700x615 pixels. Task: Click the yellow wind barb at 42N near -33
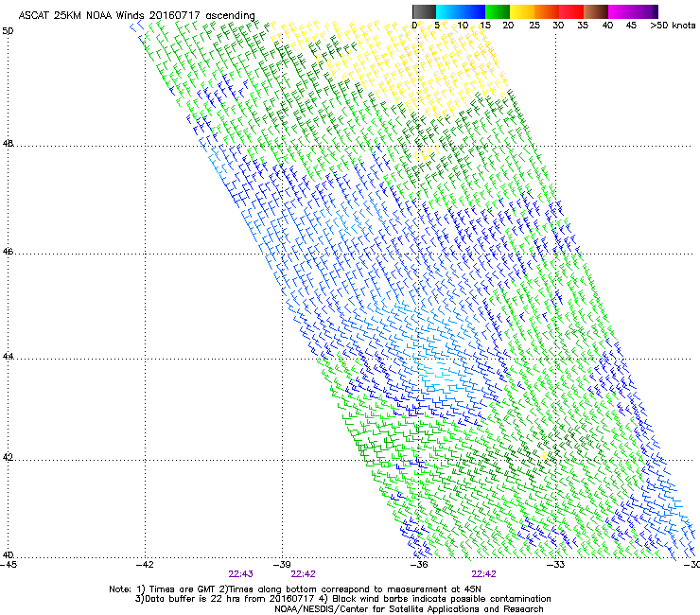tap(545, 455)
